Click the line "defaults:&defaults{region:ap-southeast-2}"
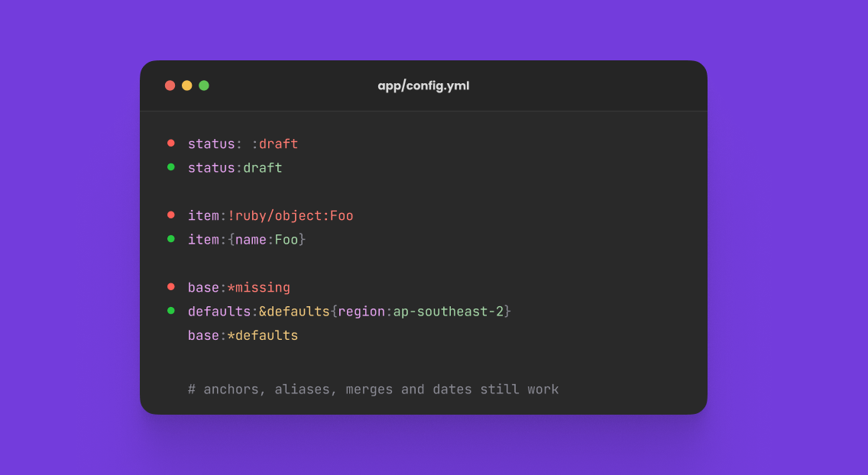The image size is (868, 475). point(349,312)
